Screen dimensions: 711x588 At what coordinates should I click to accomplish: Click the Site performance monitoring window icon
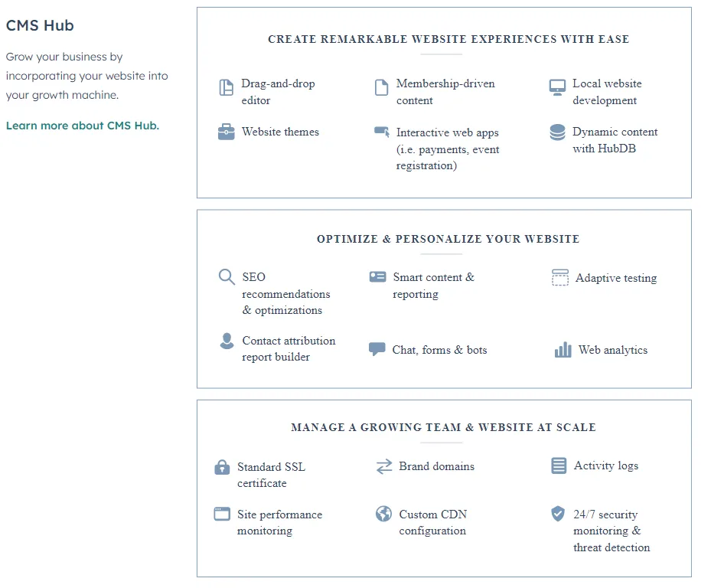pyautogui.click(x=222, y=514)
